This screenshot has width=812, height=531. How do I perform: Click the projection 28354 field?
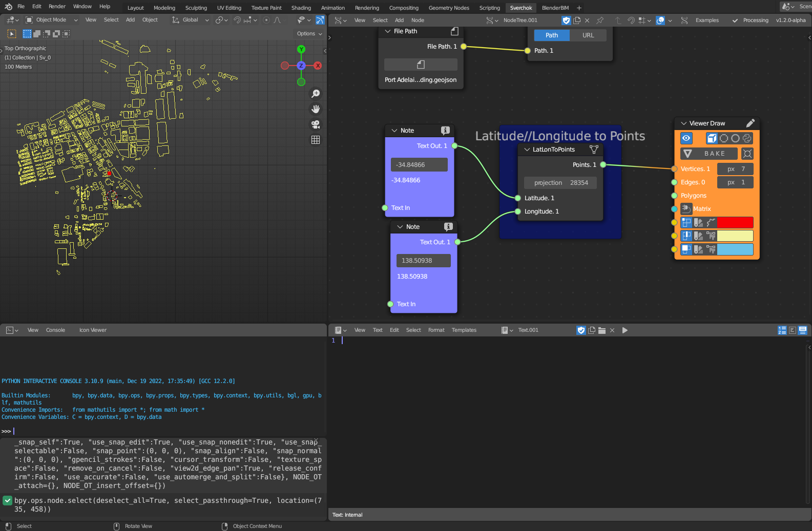click(560, 183)
